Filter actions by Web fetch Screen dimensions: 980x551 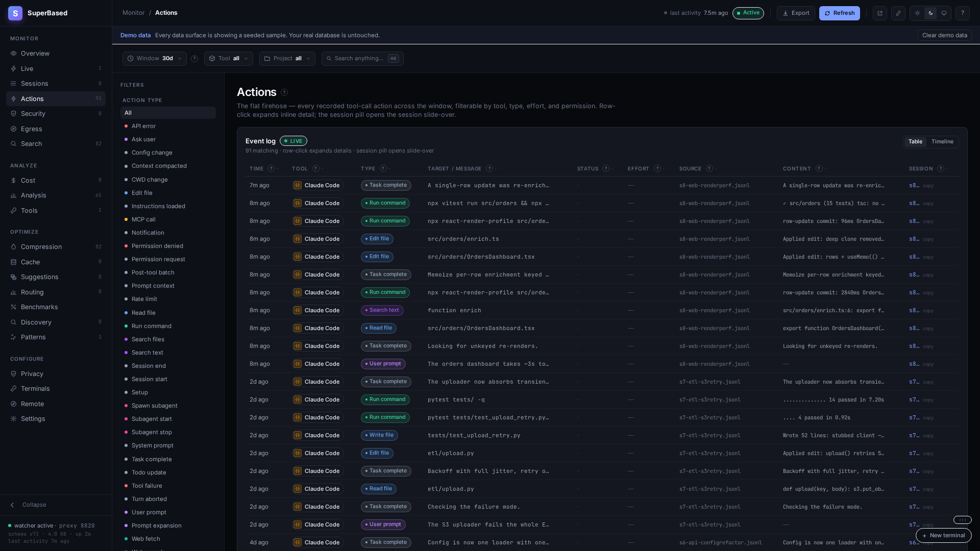click(168, 539)
